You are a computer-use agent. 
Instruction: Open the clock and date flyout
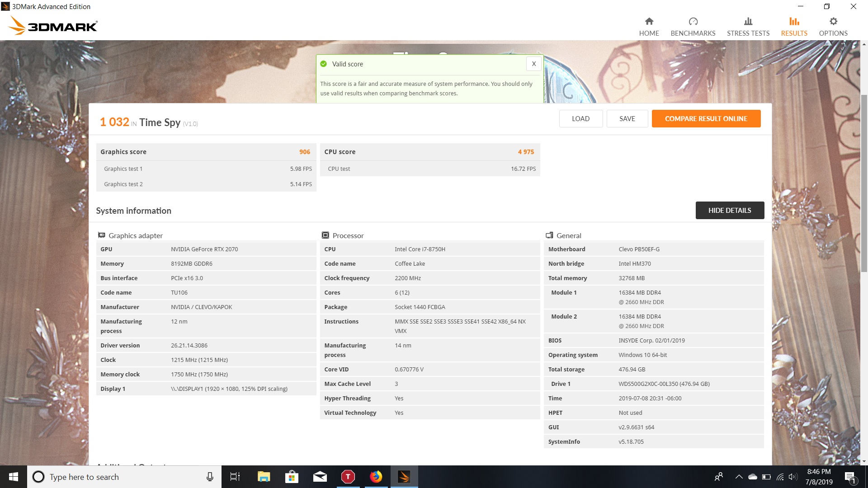(819, 477)
